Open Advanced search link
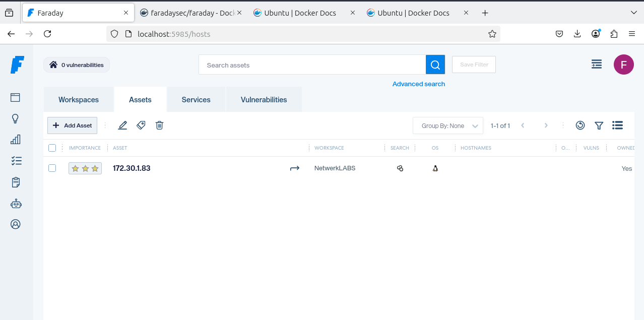Screen dimensions: 644x320 419,84
